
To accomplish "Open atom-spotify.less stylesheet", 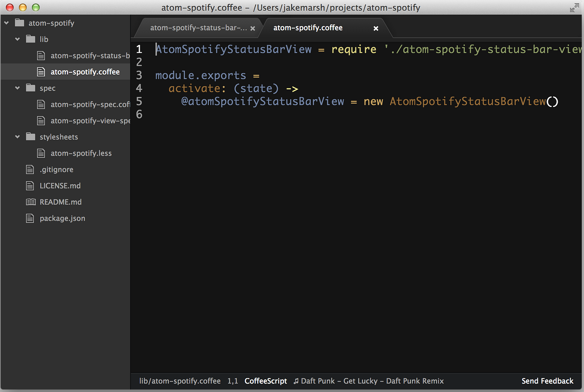I will [x=81, y=153].
